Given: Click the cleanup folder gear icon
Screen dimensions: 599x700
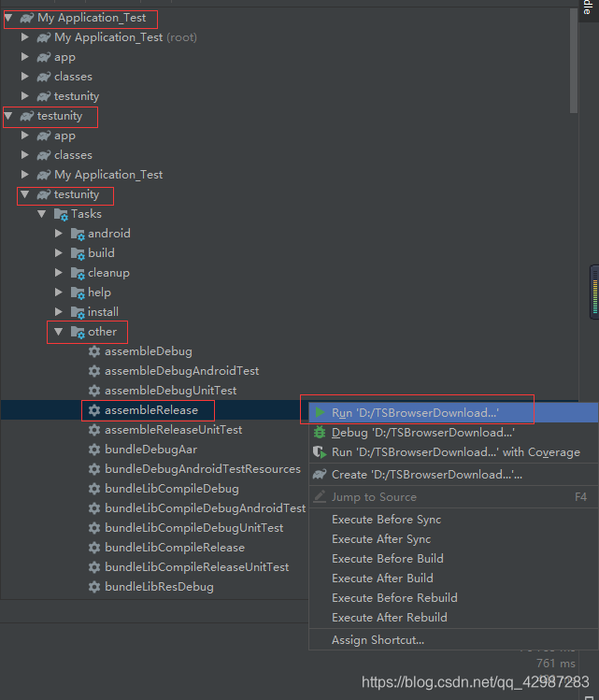Looking at the screenshot, I should (78, 274).
